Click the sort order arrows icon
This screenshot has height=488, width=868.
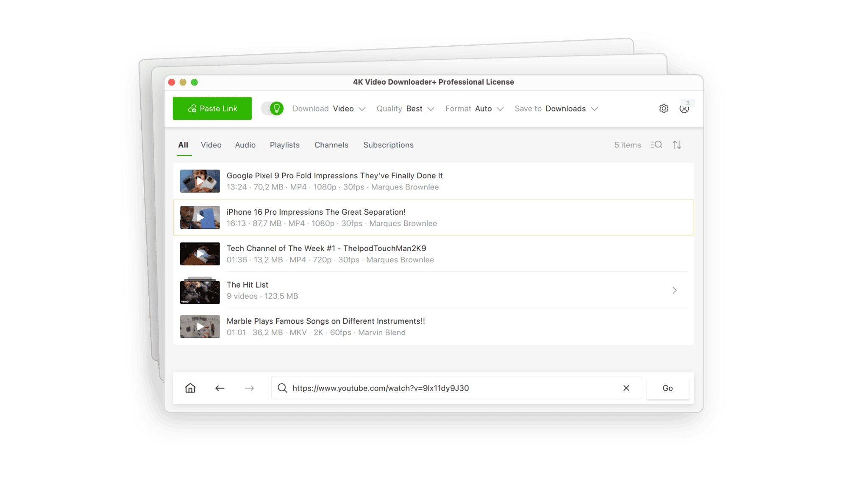[x=677, y=144]
